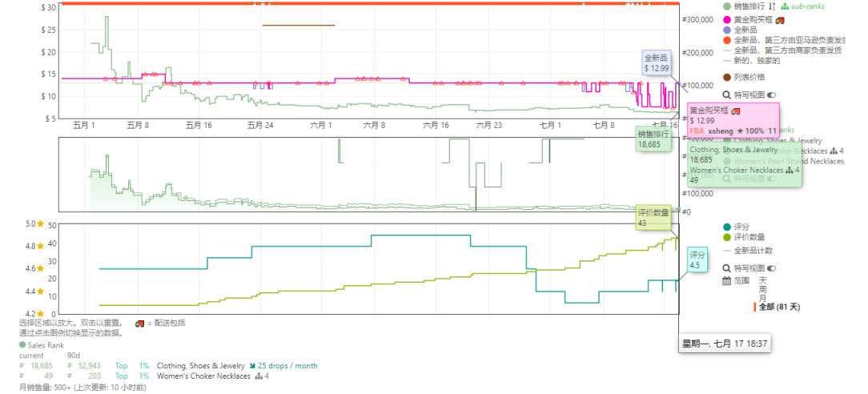
Task: Enable the 全新品计数 legend entry
Action: pyautogui.click(x=748, y=251)
